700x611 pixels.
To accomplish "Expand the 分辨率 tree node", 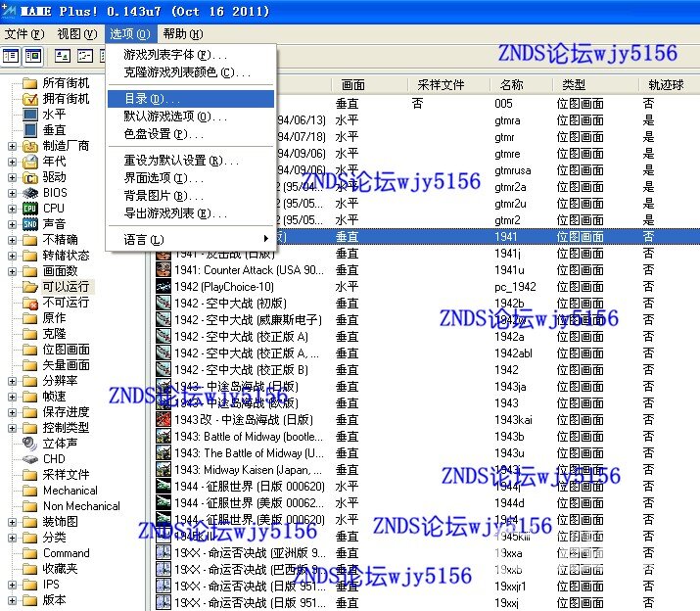I will tap(12, 381).
